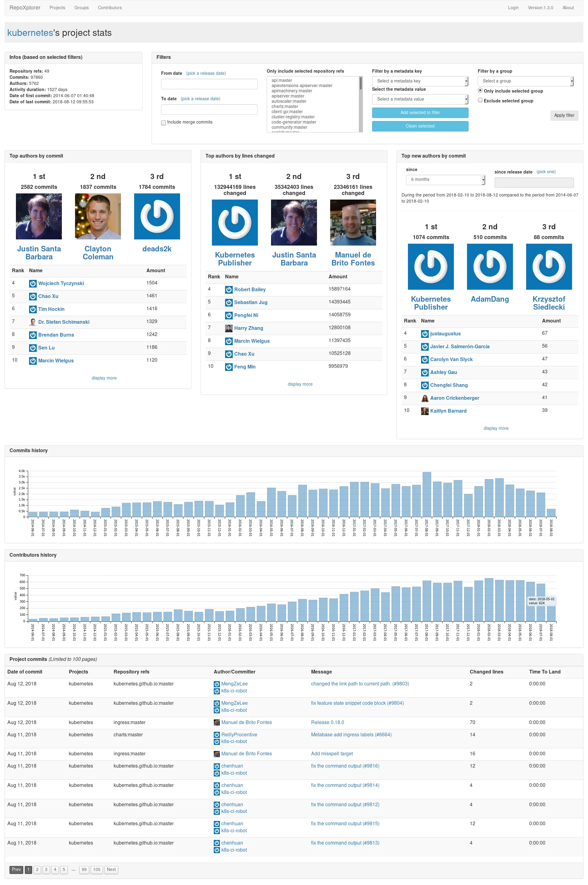The image size is (588, 885).
Task: Click AdamDang's avatar in new authors
Action: pyautogui.click(x=489, y=266)
